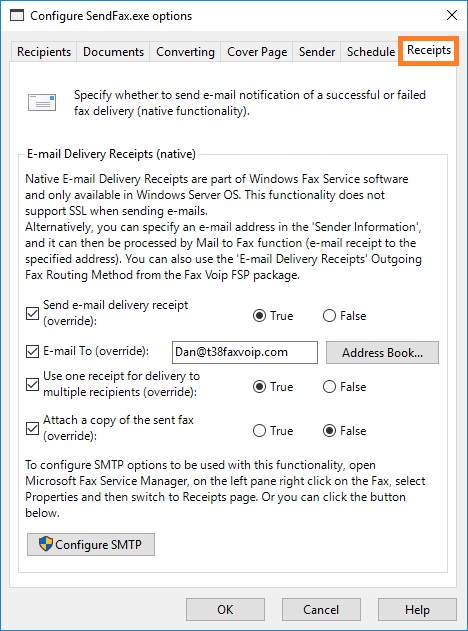The image size is (468, 631).
Task: Toggle Use one receipt for multiple recipients
Action: pyautogui.click(x=32, y=384)
